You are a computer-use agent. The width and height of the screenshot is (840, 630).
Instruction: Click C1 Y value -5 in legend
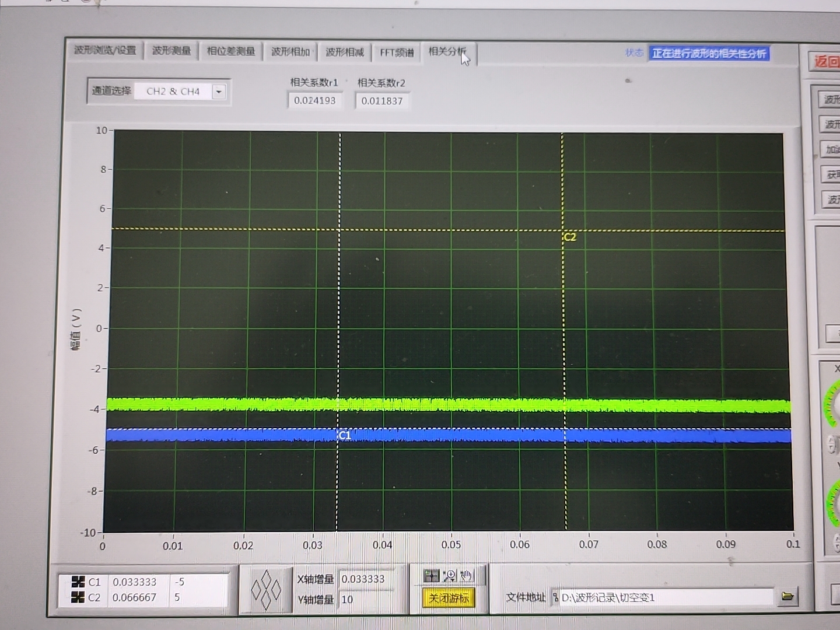point(180,582)
